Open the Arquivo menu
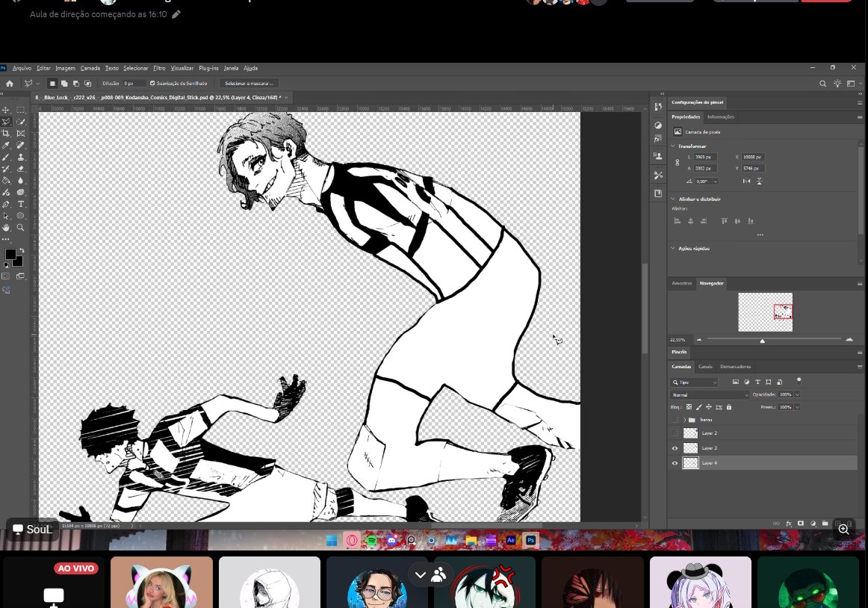The image size is (868, 608). [22, 68]
